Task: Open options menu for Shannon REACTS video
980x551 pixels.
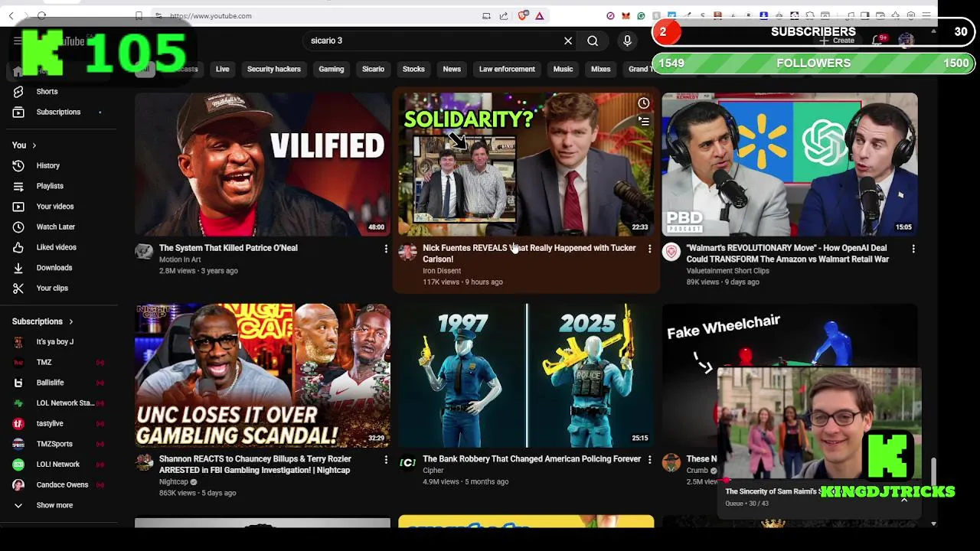Action: (x=386, y=460)
